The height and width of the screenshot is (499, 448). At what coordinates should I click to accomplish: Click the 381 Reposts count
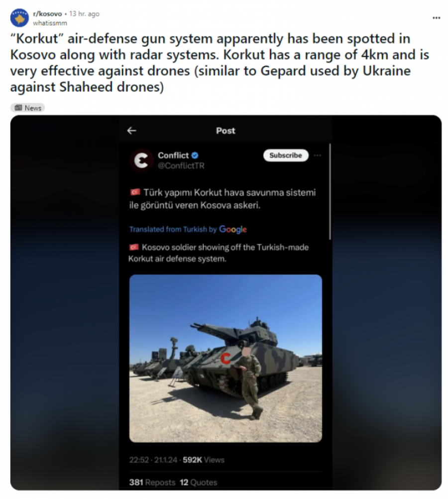coord(152,482)
